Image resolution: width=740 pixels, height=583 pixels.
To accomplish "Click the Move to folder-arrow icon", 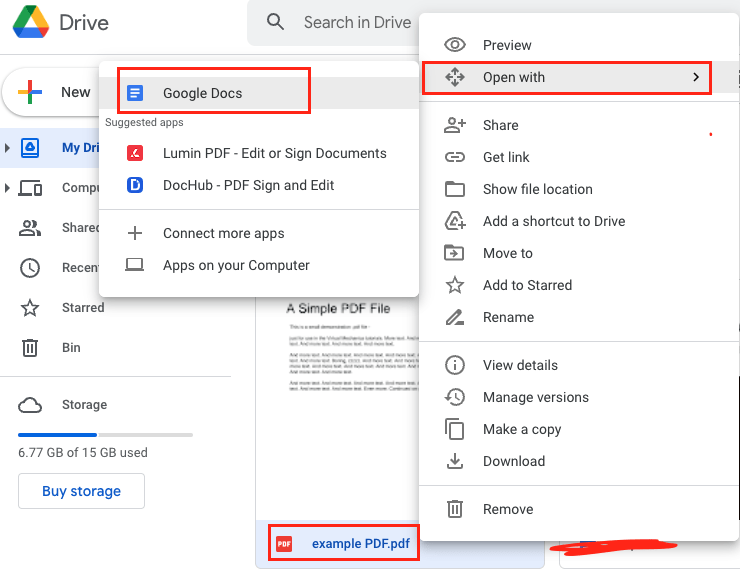I will (x=454, y=253).
